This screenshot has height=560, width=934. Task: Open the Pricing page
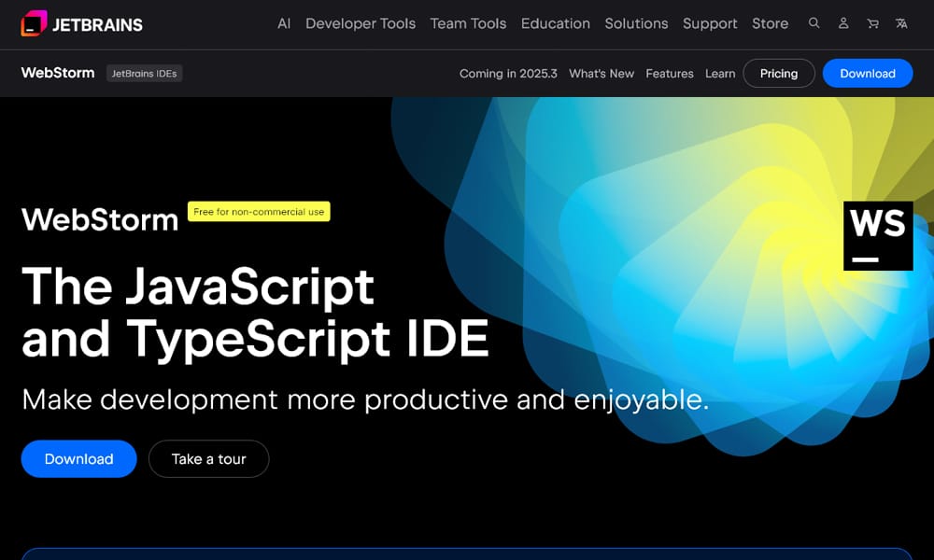click(779, 73)
